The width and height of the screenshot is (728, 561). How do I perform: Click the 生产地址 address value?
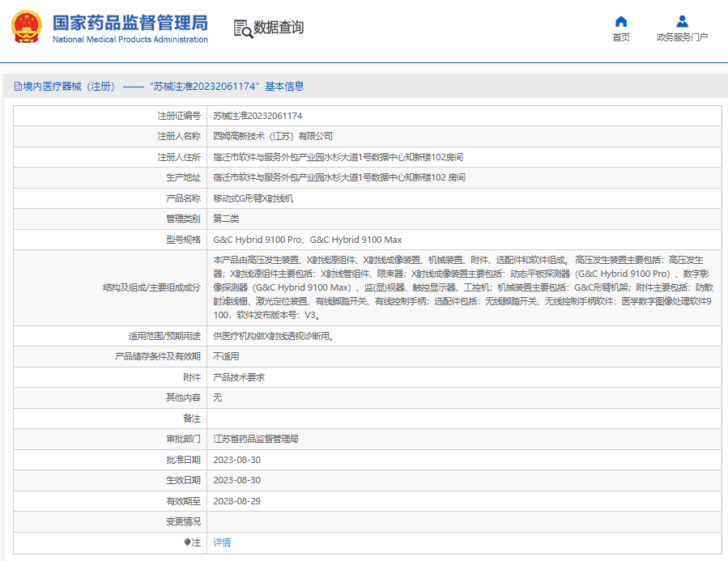pos(339,177)
